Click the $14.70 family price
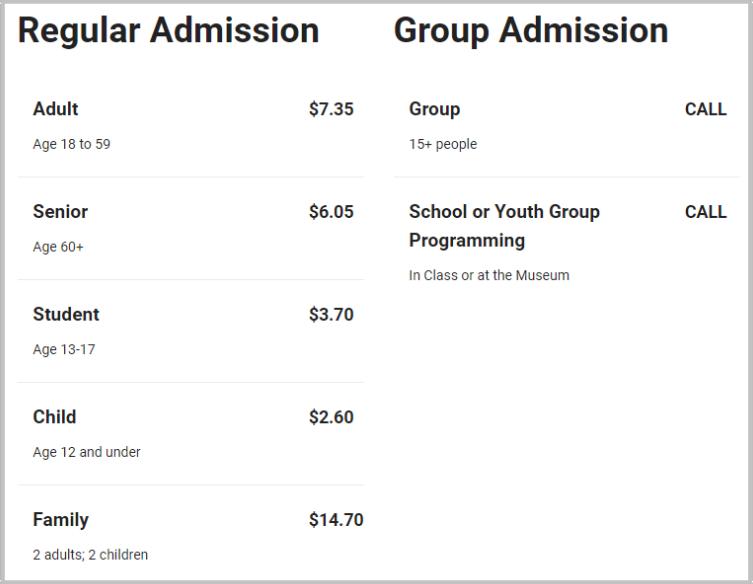This screenshot has height=584, width=753. 336,520
